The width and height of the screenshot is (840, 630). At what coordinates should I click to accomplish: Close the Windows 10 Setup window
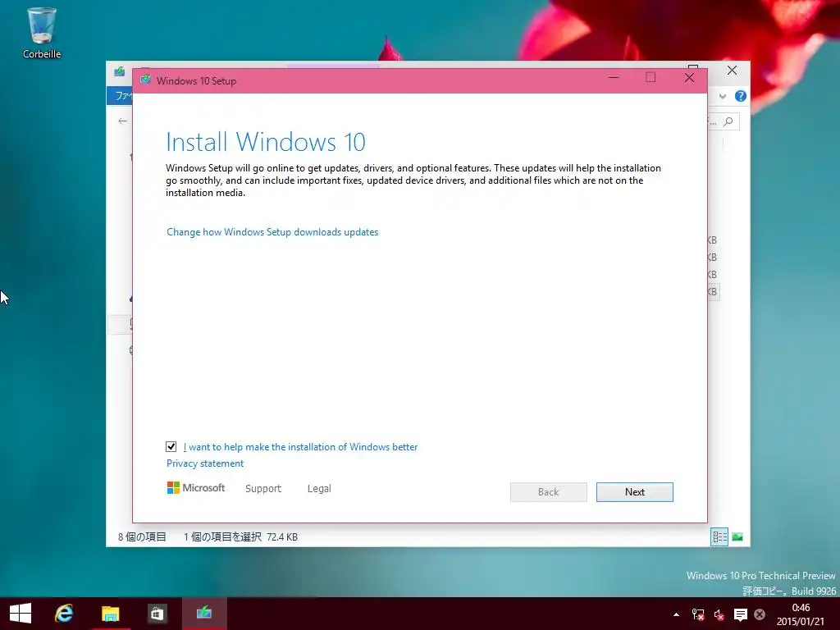689,78
